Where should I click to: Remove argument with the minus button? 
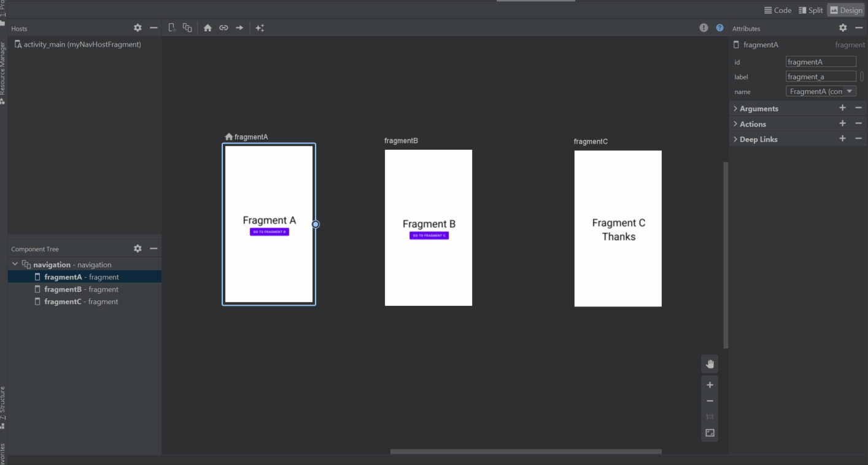coord(859,108)
